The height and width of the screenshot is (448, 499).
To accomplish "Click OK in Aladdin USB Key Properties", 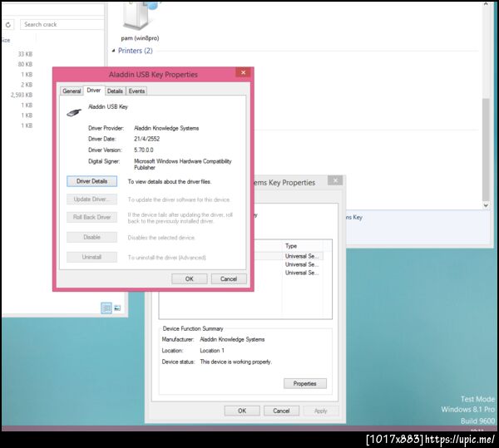I will pyautogui.click(x=190, y=278).
